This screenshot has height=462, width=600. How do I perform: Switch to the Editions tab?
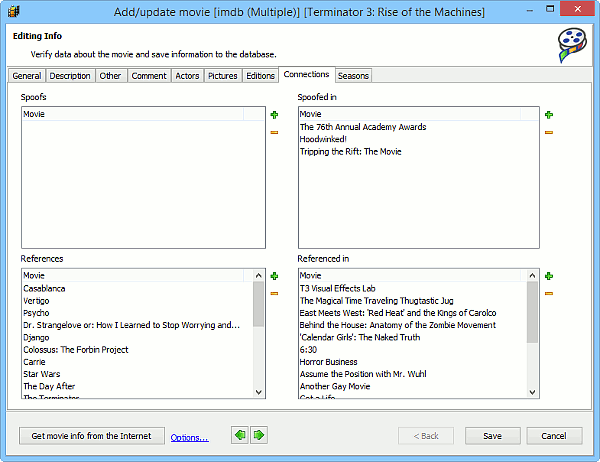tap(260, 76)
